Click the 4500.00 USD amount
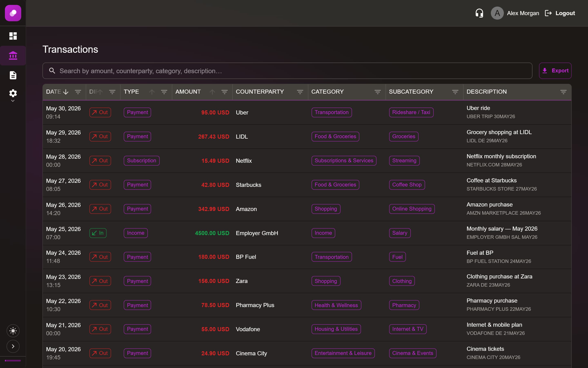 coord(212,233)
